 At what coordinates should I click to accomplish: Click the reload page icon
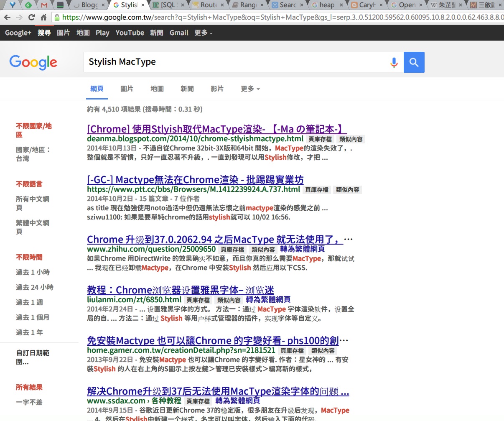[31, 17]
